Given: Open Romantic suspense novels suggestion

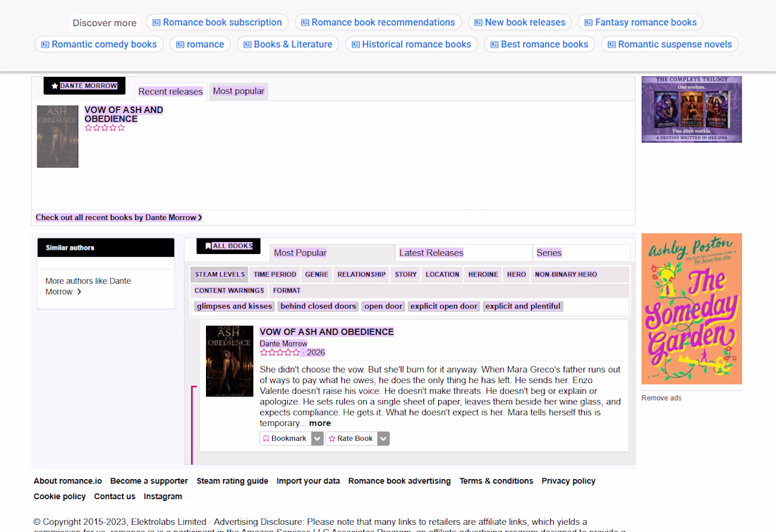Looking at the screenshot, I should (x=669, y=44).
